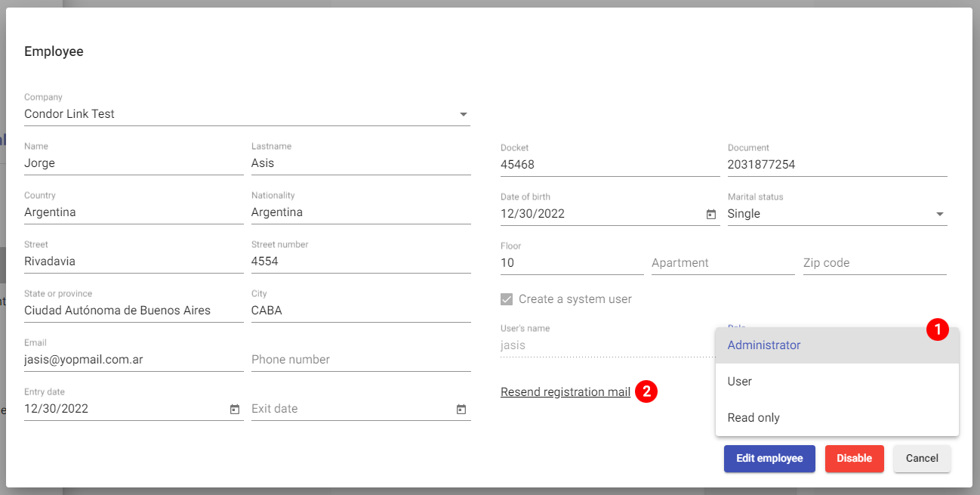Click the Resend registration mail link
This screenshot has height=495, width=980.
(565, 391)
